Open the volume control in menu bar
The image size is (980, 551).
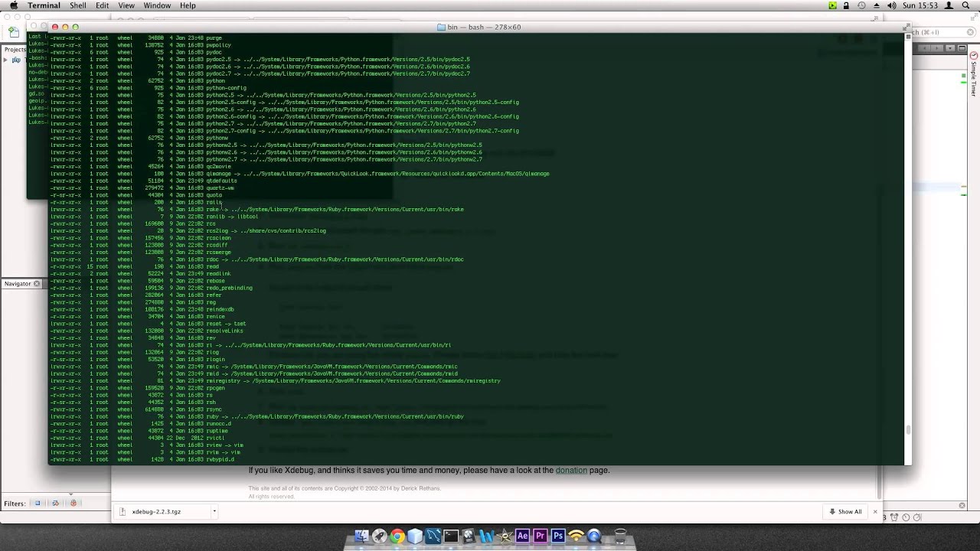pyautogui.click(x=891, y=5)
